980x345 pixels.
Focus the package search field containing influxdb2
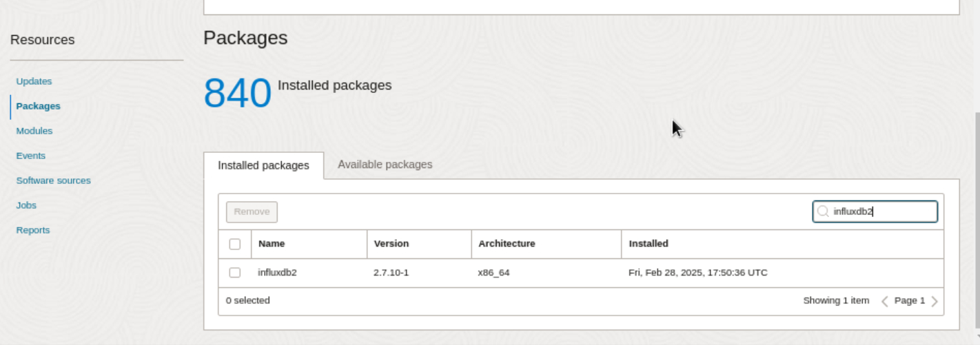[875, 211]
